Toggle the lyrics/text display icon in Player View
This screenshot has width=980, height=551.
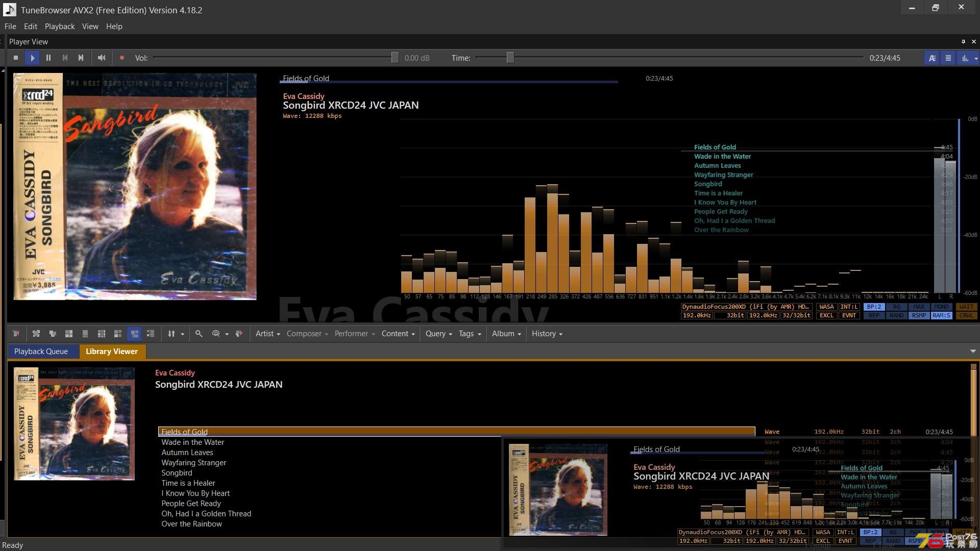[932, 58]
